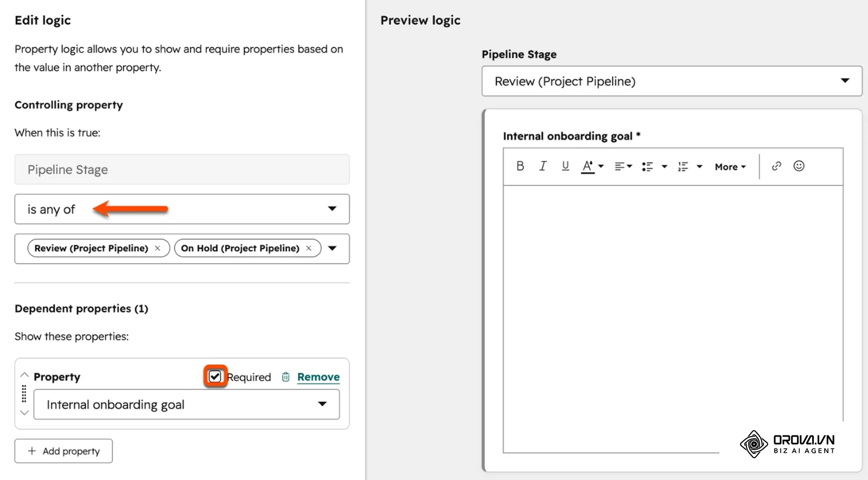The width and height of the screenshot is (868, 480).
Task: Click the trash icon next to Remove
Action: (x=285, y=377)
